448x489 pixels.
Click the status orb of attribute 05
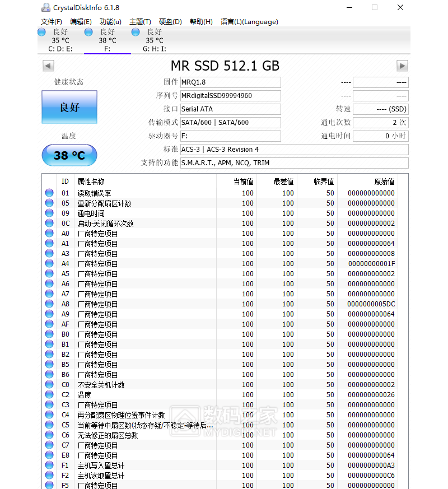(49, 203)
